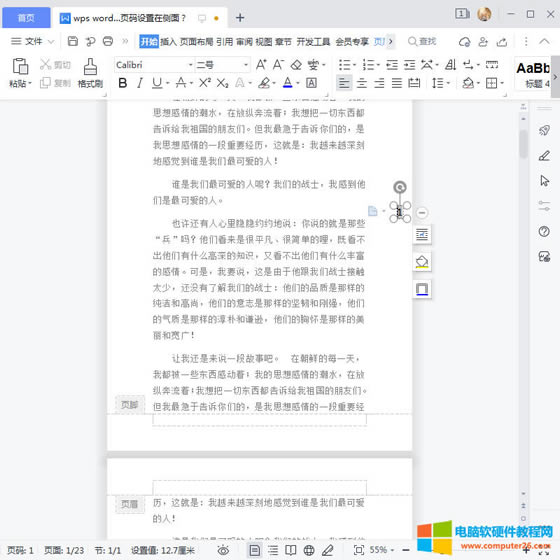
Task: Click the decrease indent icon
Action: 392,65
